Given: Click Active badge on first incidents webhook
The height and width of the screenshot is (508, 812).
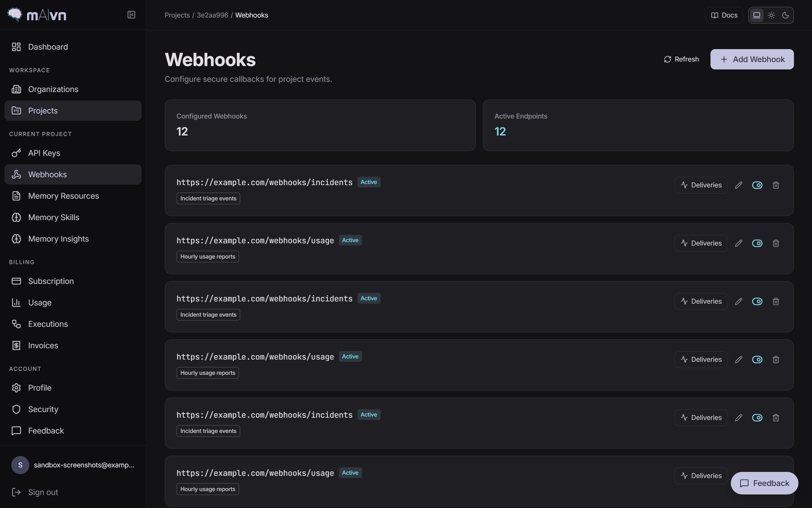Looking at the screenshot, I should pos(369,182).
